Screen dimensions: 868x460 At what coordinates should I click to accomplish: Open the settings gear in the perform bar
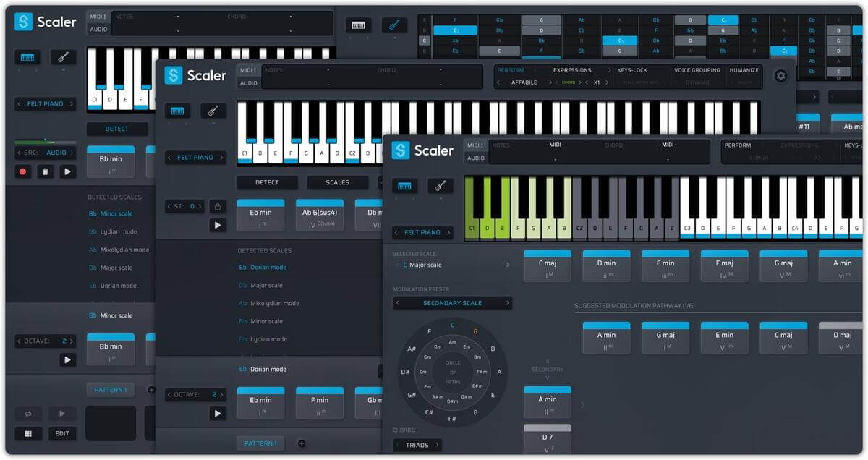[x=780, y=75]
